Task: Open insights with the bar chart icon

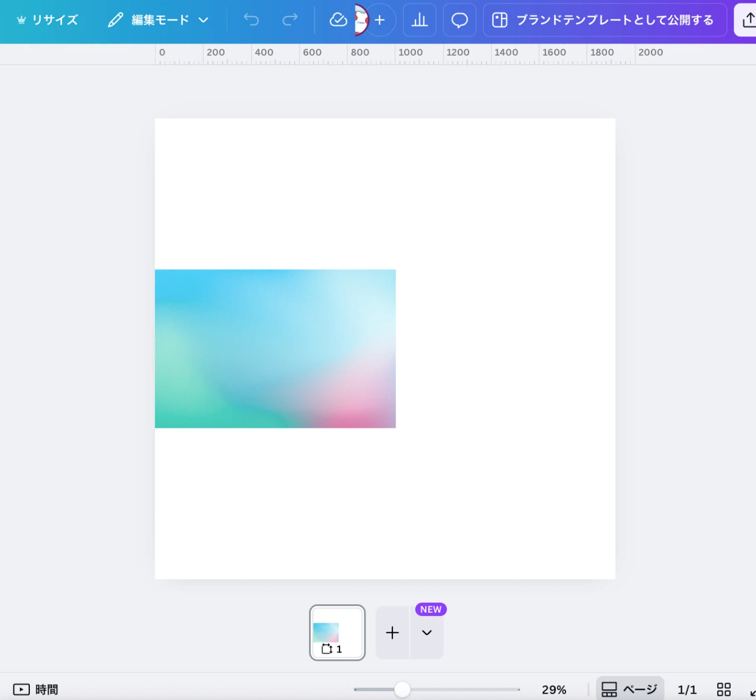Action: [x=419, y=20]
